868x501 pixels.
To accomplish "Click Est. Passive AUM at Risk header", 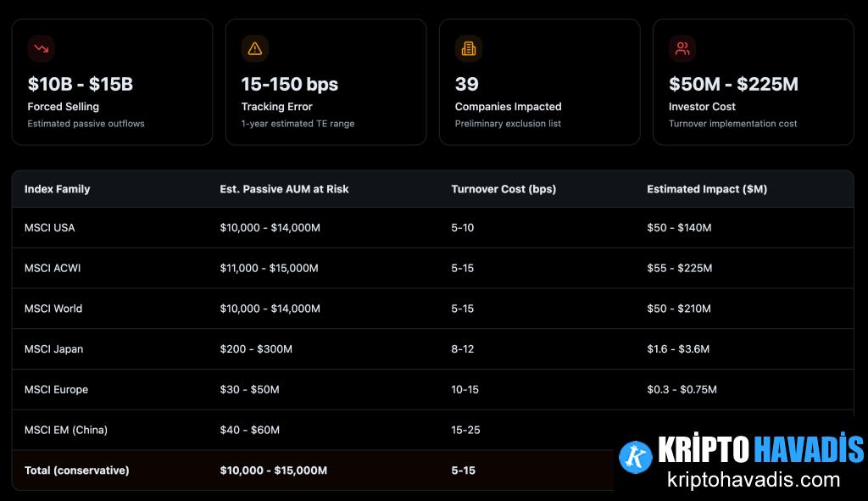I will point(284,189).
